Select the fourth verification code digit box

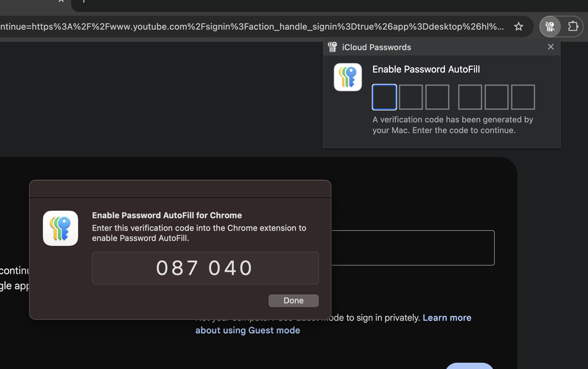470,97
